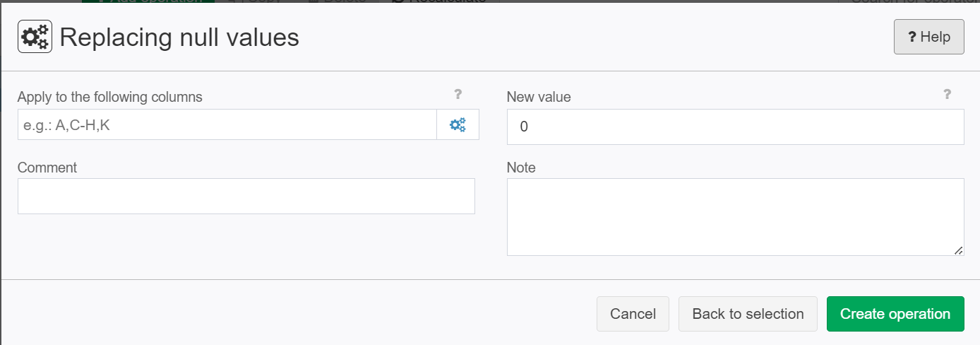Click the New value label
The image size is (980, 345).
tap(539, 97)
